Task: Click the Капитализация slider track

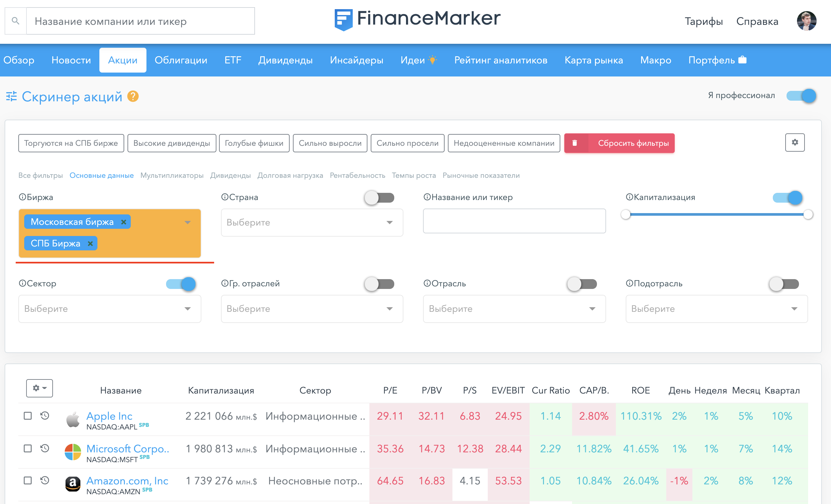Action: click(x=717, y=214)
